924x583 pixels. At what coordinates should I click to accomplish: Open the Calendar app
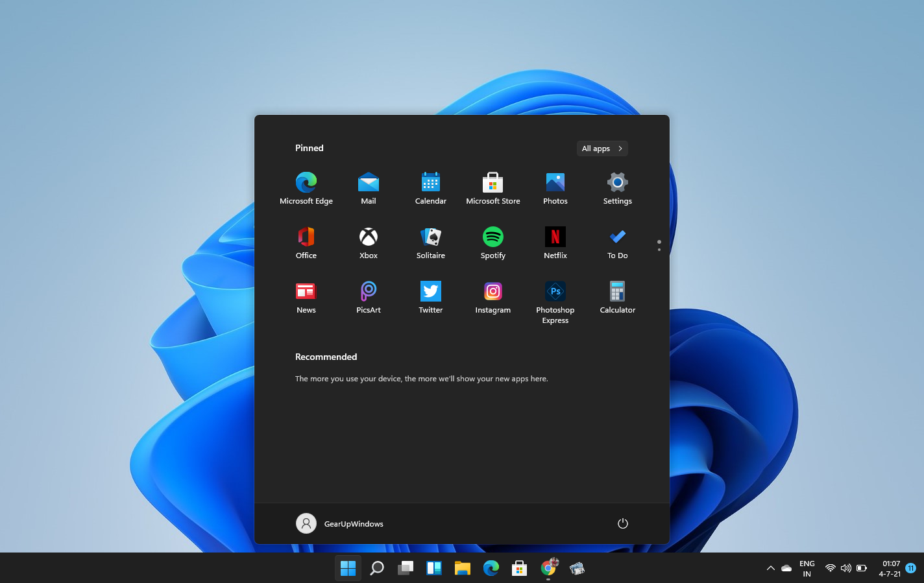coord(431,189)
